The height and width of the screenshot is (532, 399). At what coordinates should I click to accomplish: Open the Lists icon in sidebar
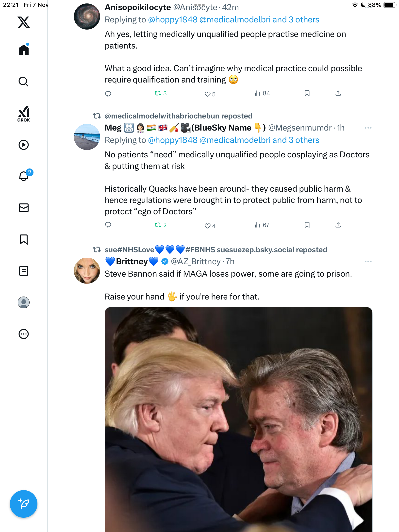click(24, 271)
